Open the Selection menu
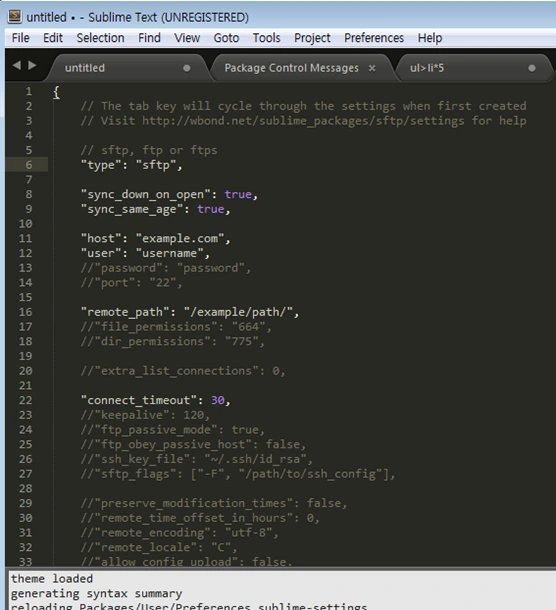 [100, 38]
